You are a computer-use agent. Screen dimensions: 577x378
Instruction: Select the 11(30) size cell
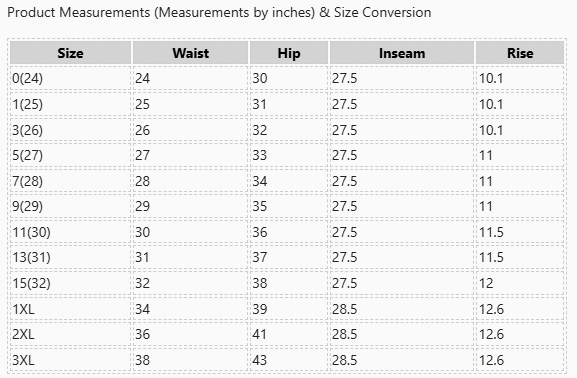tap(70, 232)
